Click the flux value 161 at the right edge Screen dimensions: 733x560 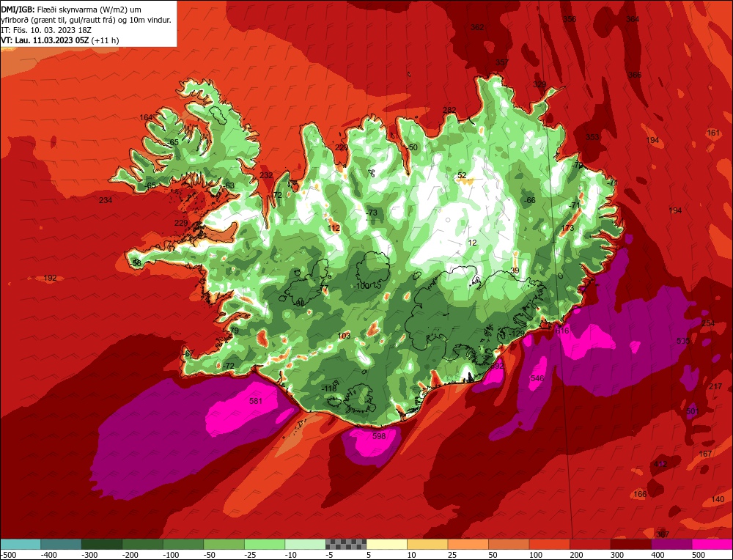(x=713, y=133)
